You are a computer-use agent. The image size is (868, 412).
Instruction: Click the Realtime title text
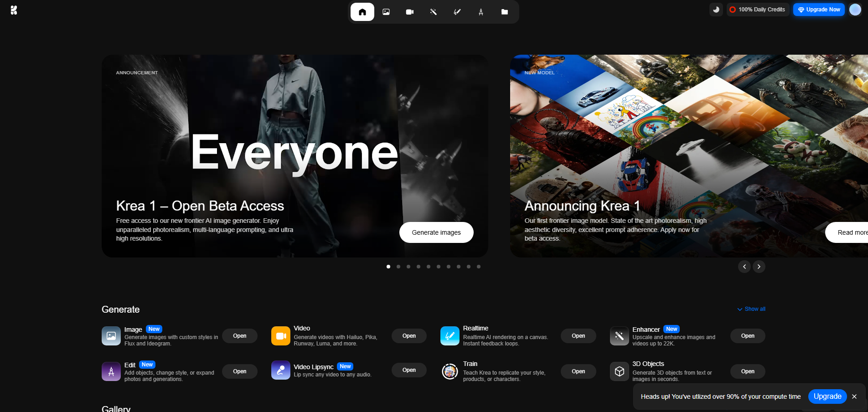click(475, 328)
